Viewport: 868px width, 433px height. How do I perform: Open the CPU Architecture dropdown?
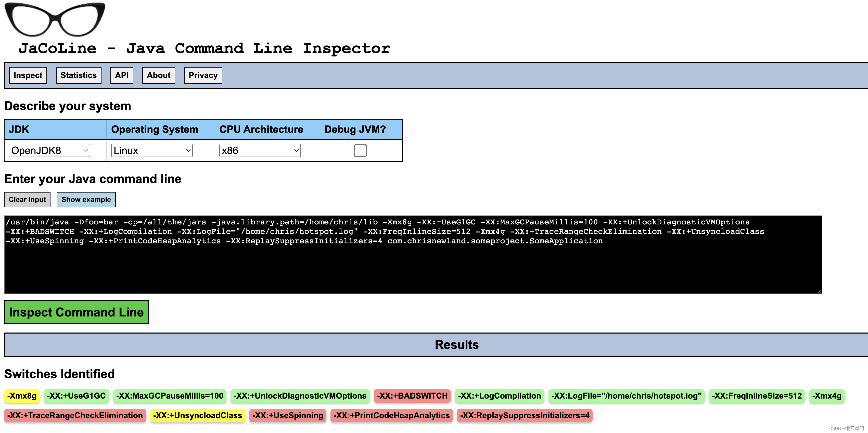(260, 151)
